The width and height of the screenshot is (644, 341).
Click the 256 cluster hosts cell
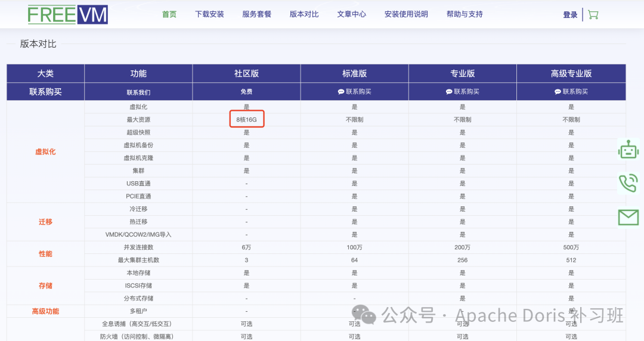tap(463, 260)
